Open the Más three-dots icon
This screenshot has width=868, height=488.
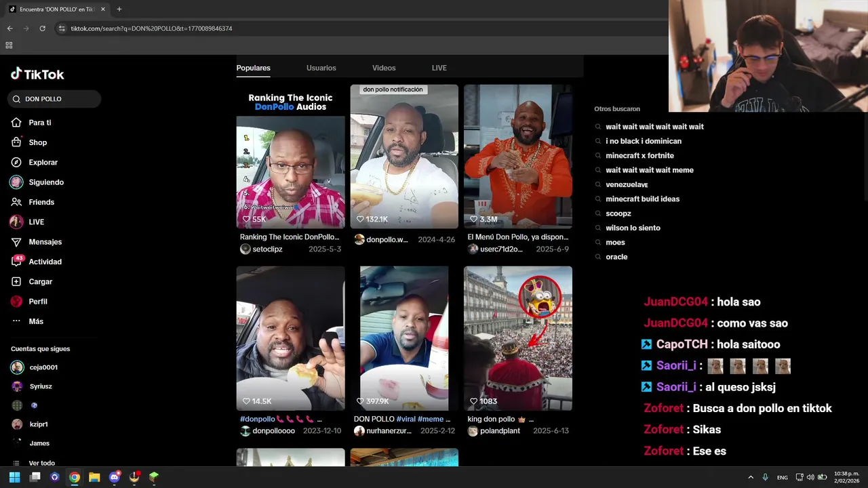tap(16, 321)
